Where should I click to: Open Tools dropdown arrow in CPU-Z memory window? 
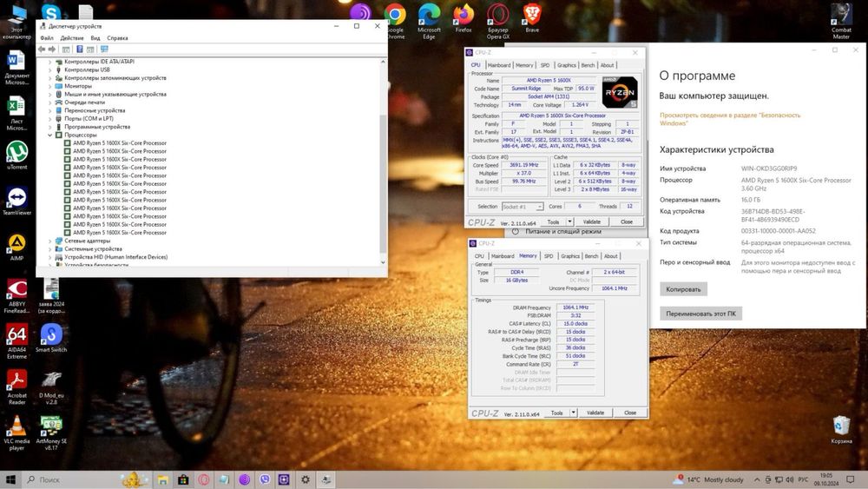tap(574, 413)
